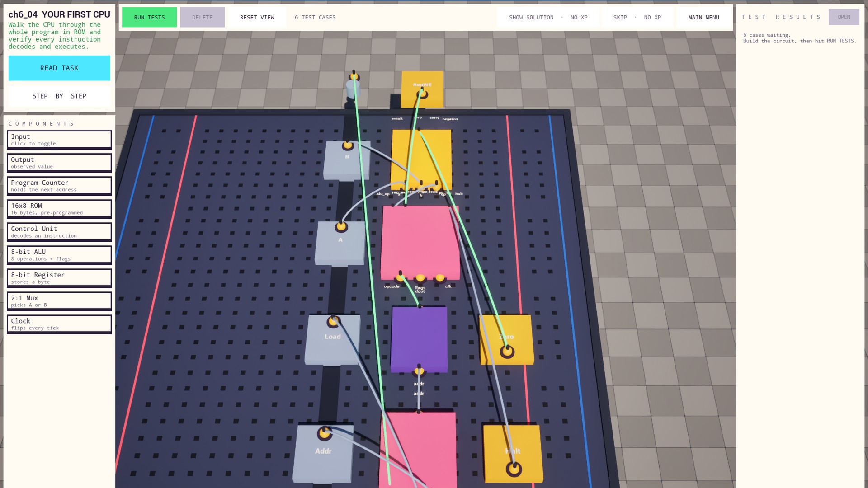The width and height of the screenshot is (868, 488).
Task: Click the opcode pin on control unit
Action: pos(400,277)
